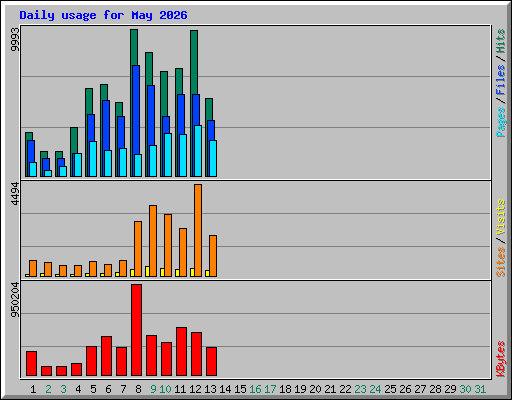Click the green day 16 axis label

[x=255, y=389]
